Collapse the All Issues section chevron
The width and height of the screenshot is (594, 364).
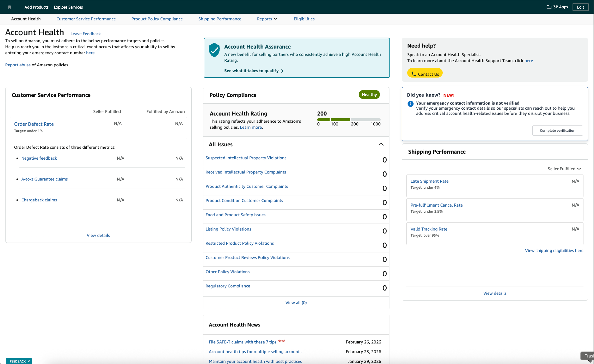tap(381, 144)
